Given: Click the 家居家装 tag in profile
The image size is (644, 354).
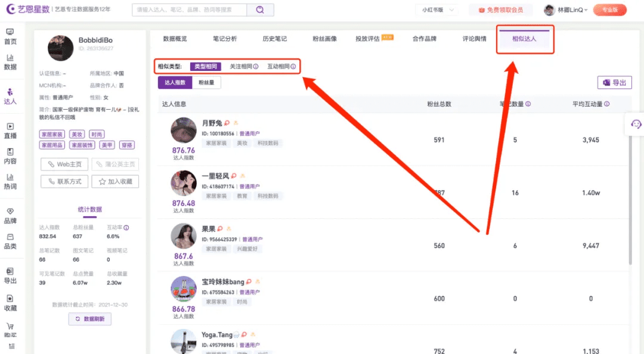Looking at the screenshot, I should 52,134.
